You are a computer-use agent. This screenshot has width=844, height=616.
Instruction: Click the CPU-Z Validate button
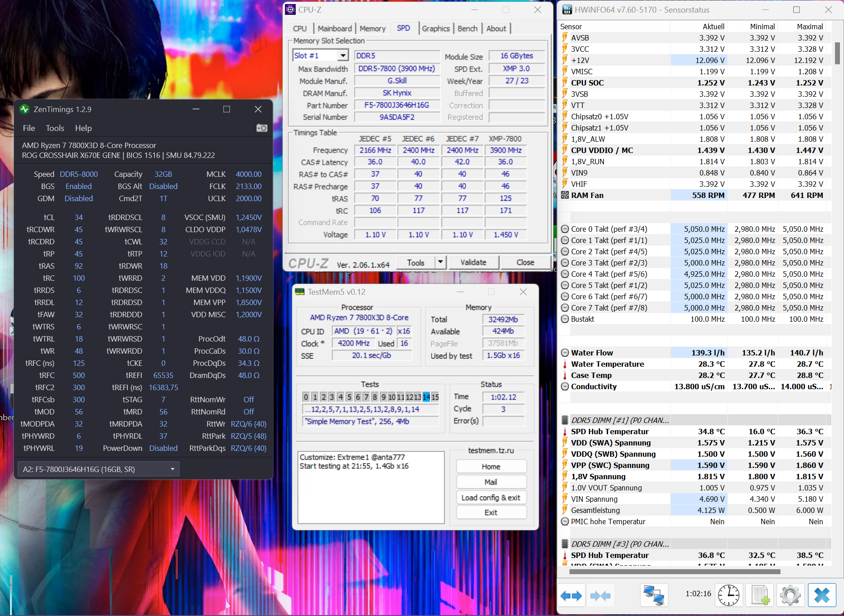click(474, 262)
